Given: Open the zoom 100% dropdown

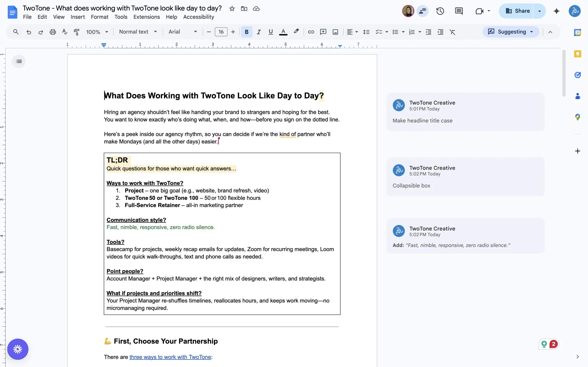Looking at the screenshot, I should 97,32.
